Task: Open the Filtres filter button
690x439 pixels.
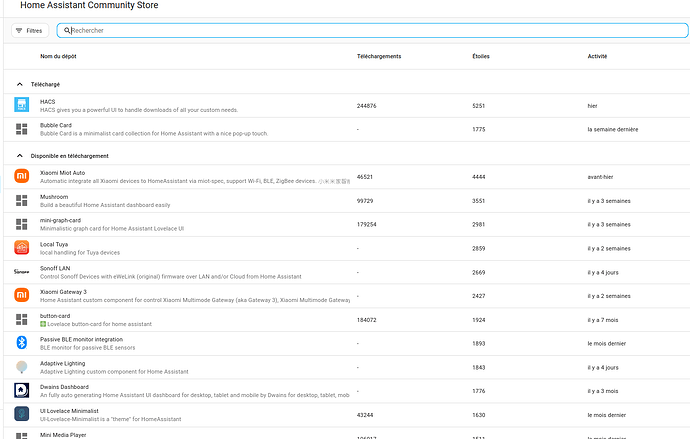Action: (x=30, y=31)
